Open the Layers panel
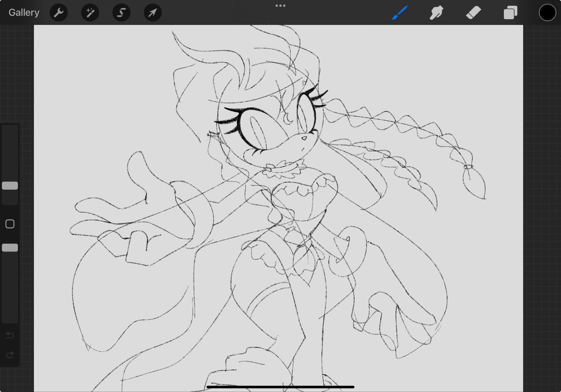This screenshot has width=561, height=392. tap(510, 13)
